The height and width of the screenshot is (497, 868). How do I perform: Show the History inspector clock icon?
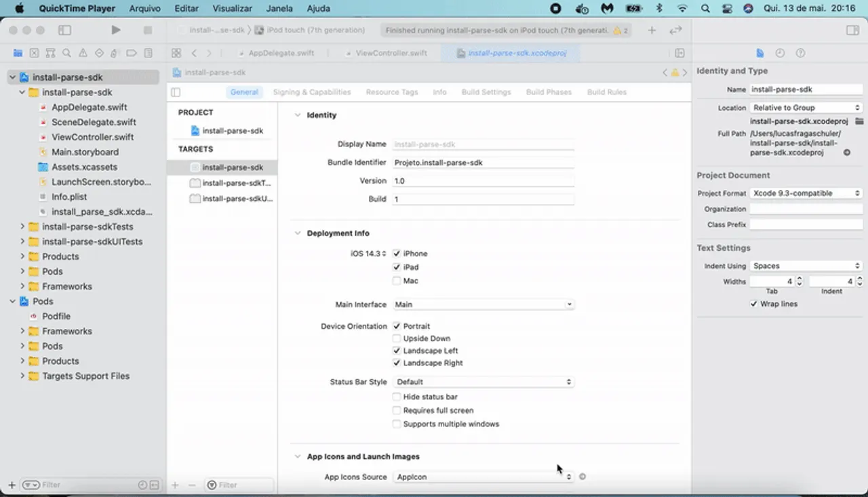[x=780, y=53]
